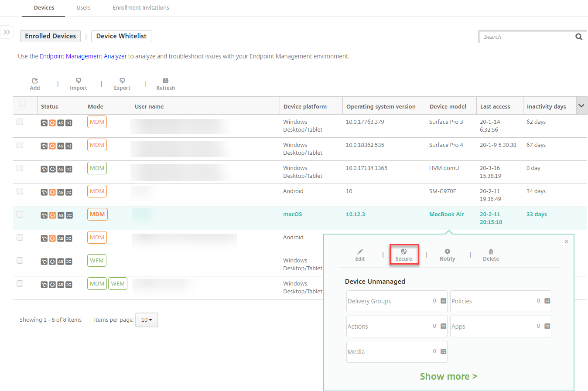Expand the column chooser arrow in table header
This screenshot has width=588, height=391.
(581, 106)
